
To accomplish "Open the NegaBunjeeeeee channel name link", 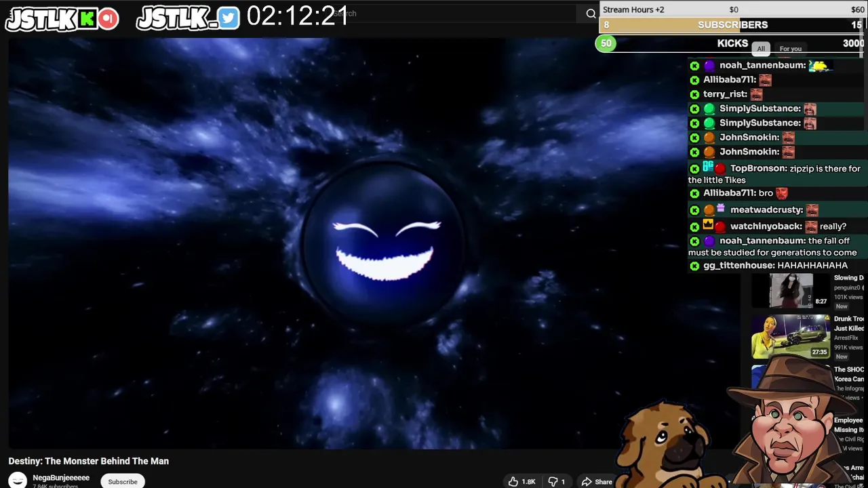I will pos(61,478).
